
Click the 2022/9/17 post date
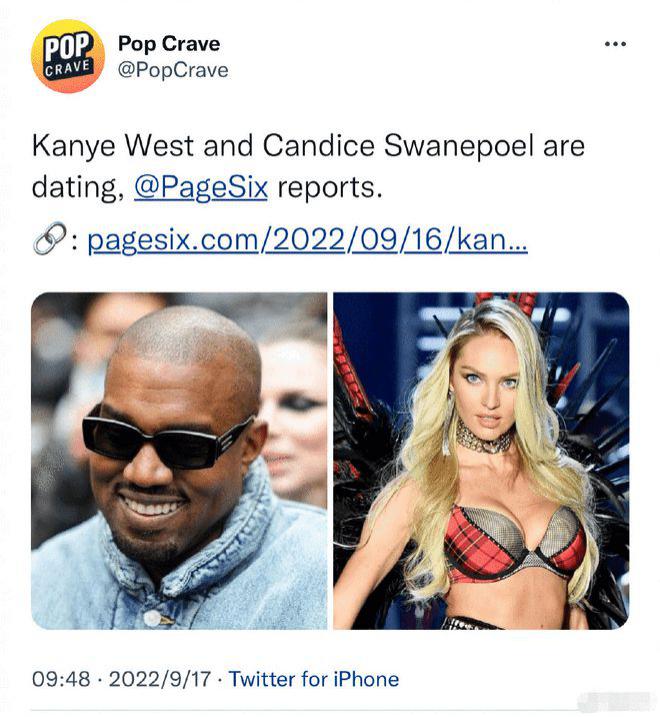pos(160,679)
